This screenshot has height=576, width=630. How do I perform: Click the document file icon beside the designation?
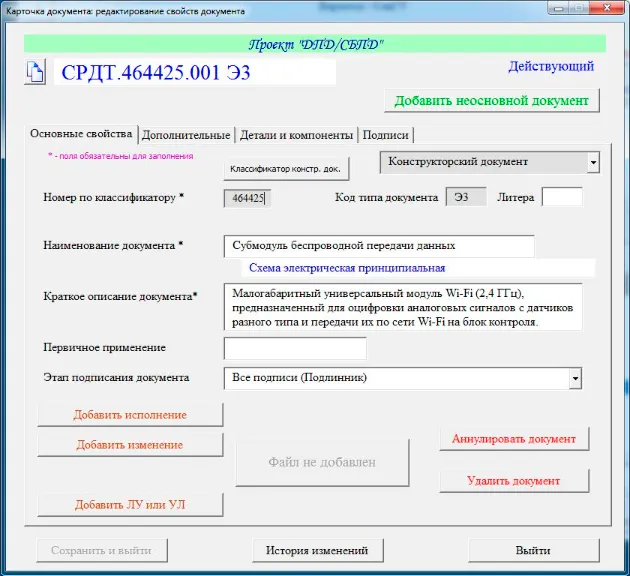pos(35,72)
